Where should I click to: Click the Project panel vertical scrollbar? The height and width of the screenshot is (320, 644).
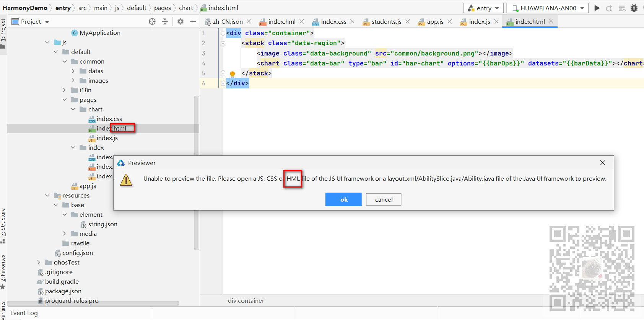click(197, 172)
